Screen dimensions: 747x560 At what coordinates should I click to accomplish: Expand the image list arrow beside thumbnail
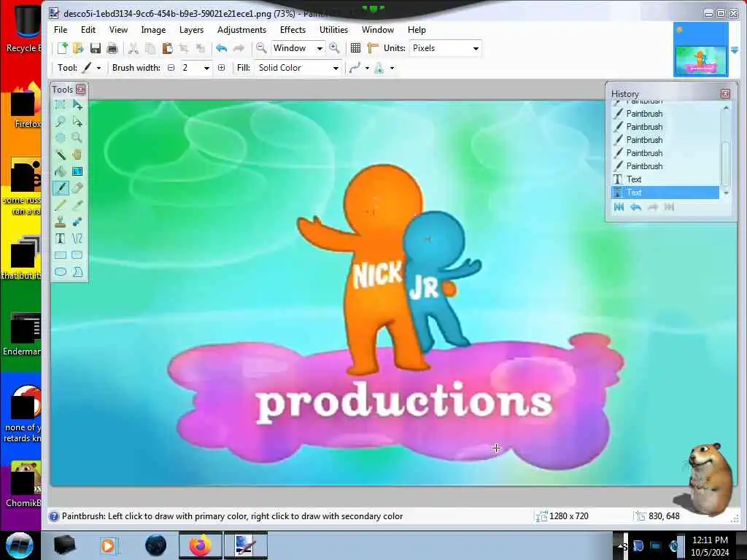pos(735,50)
